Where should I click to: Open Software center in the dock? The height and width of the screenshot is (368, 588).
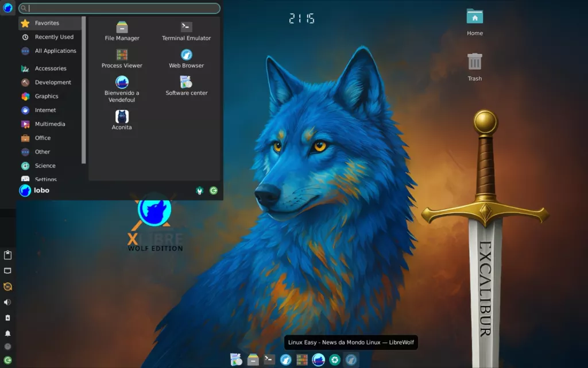click(x=236, y=360)
